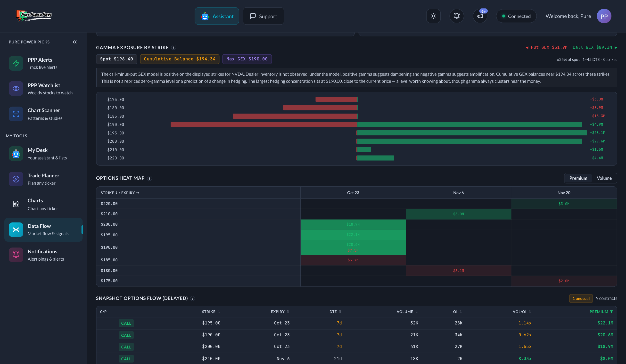Image resolution: width=626 pixels, height=364 pixels.
Task: Sort flow table by OI
Action: pos(457,312)
